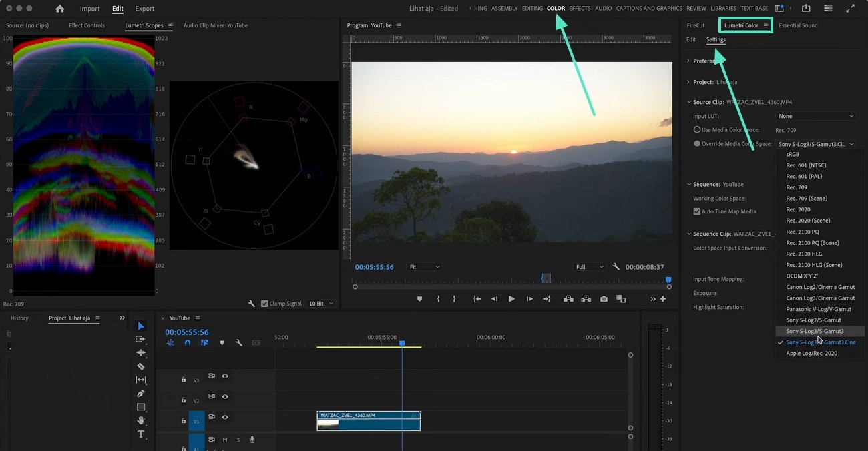Choose the Type tool
The image size is (868, 451).
tap(141, 434)
